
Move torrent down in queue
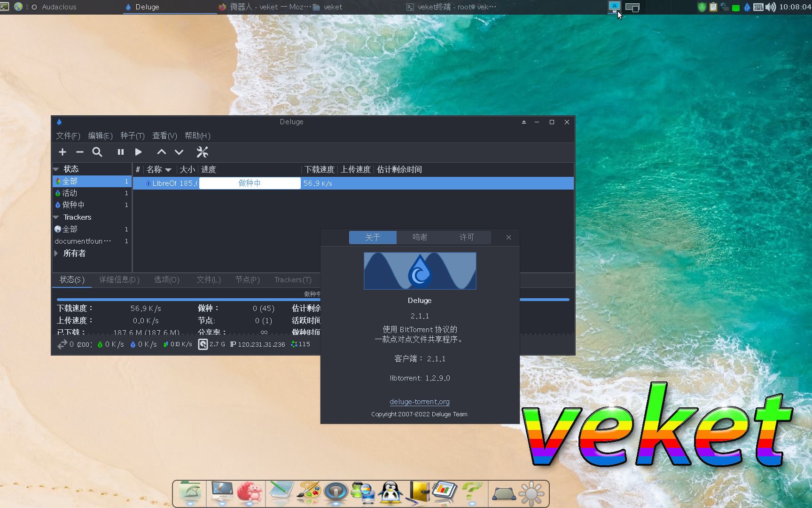[179, 152]
